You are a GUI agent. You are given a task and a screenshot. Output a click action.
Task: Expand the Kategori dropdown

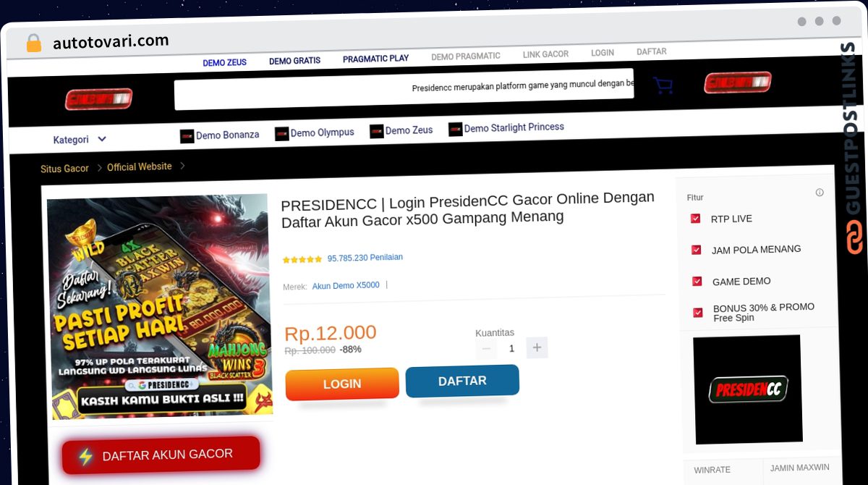(80, 140)
